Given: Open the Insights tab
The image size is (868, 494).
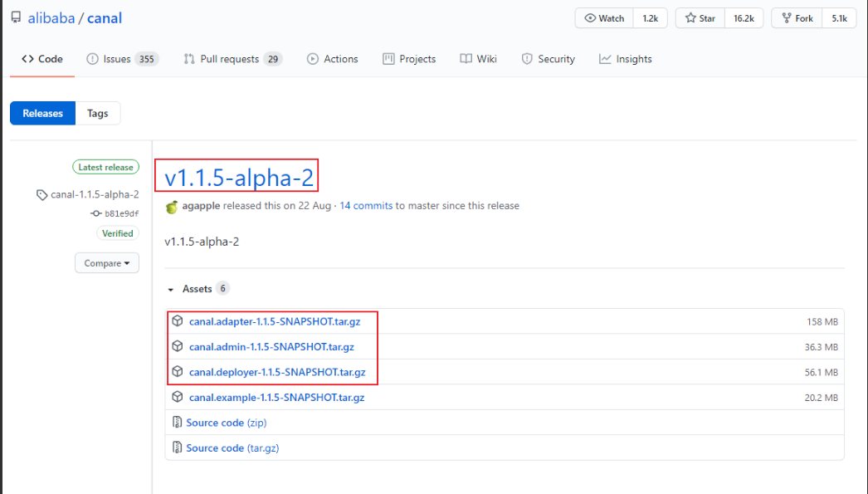Looking at the screenshot, I should pyautogui.click(x=626, y=59).
